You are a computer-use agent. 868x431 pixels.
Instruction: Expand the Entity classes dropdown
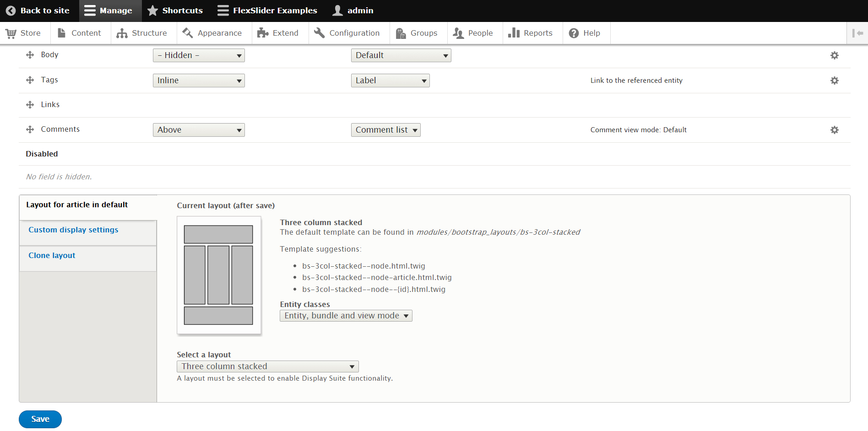coord(346,316)
